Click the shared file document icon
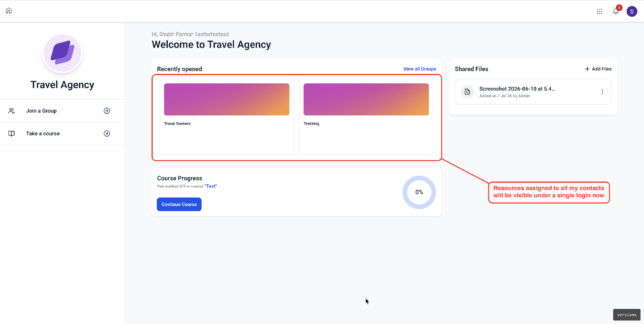This screenshot has width=644, height=324. [x=467, y=92]
